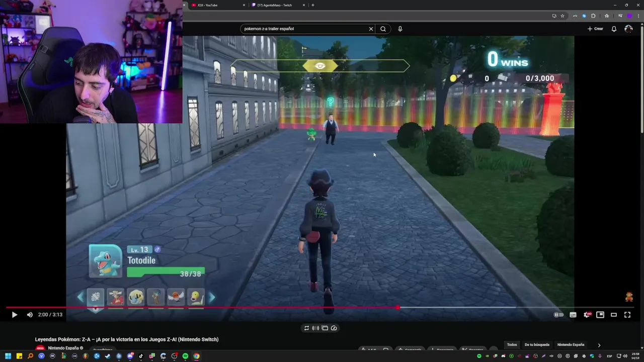Image resolution: width=644 pixels, height=362 pixels.
Task: Select the Todos filter chip
Action: tap(512, 345)
